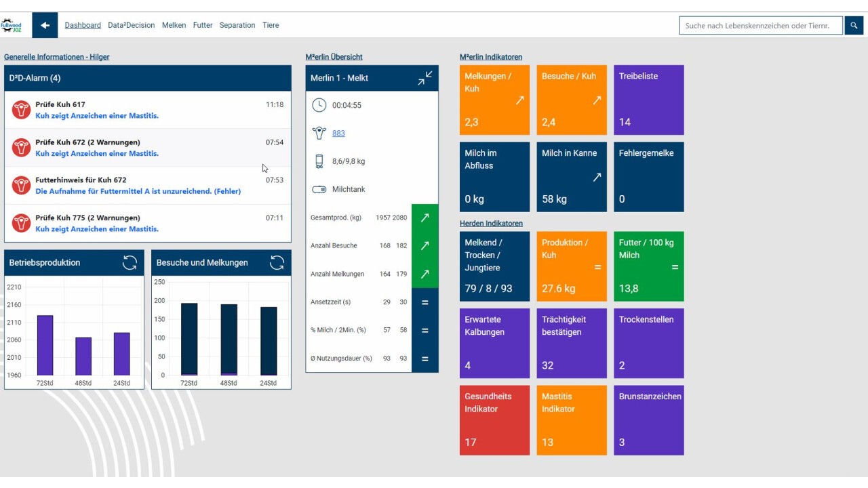868x488 pixels.
Task: Open the M²erlin Übersicht link
Action: click(334, 57)
